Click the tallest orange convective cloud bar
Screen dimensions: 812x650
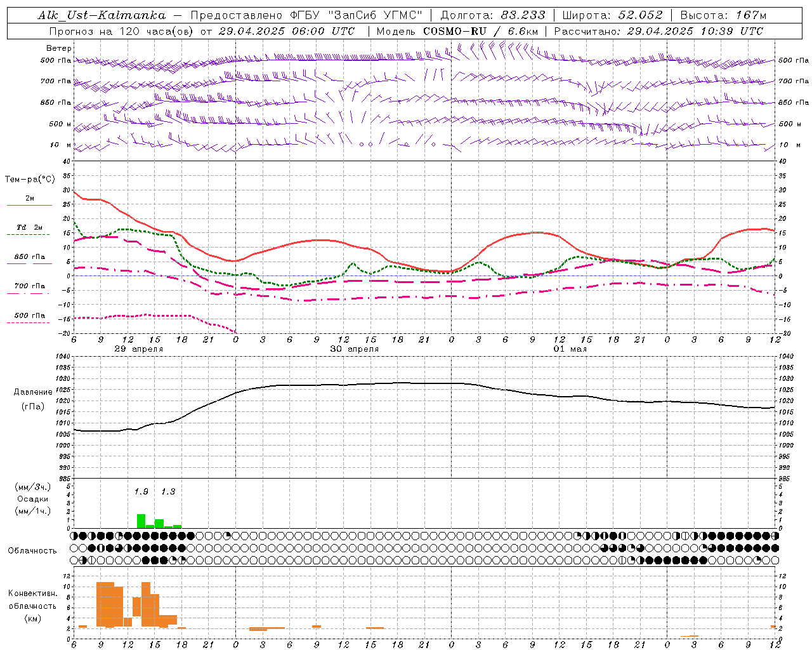(105, 604)
